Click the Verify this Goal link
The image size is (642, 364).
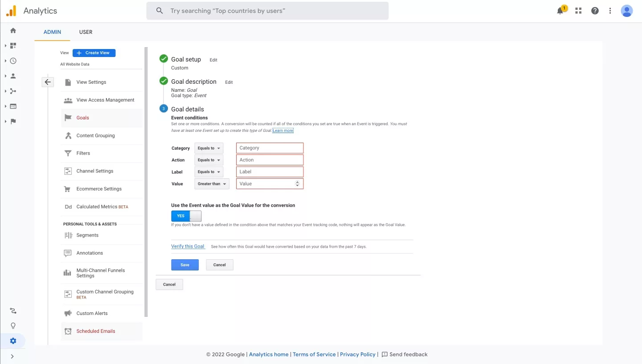coord(188,246)
